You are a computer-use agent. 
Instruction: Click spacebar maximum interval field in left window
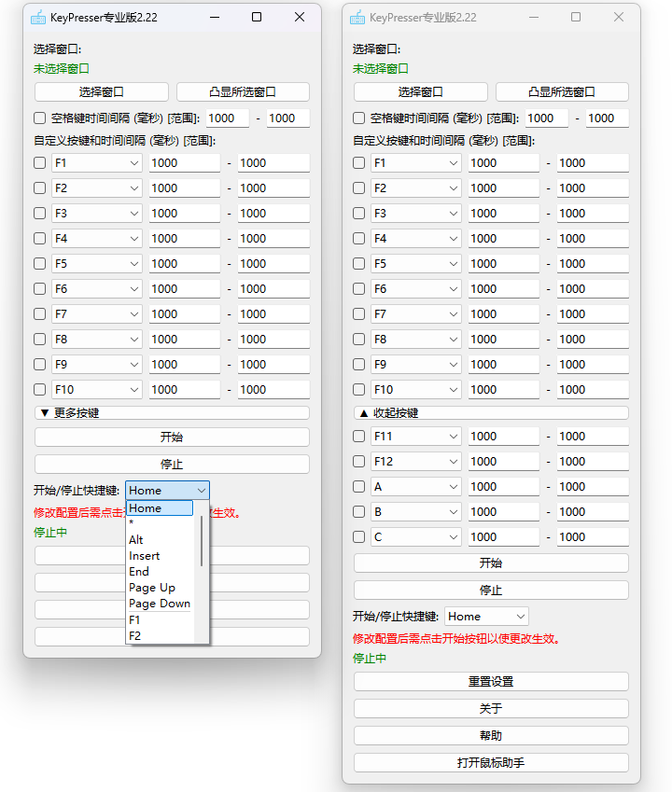click(288, 118)
